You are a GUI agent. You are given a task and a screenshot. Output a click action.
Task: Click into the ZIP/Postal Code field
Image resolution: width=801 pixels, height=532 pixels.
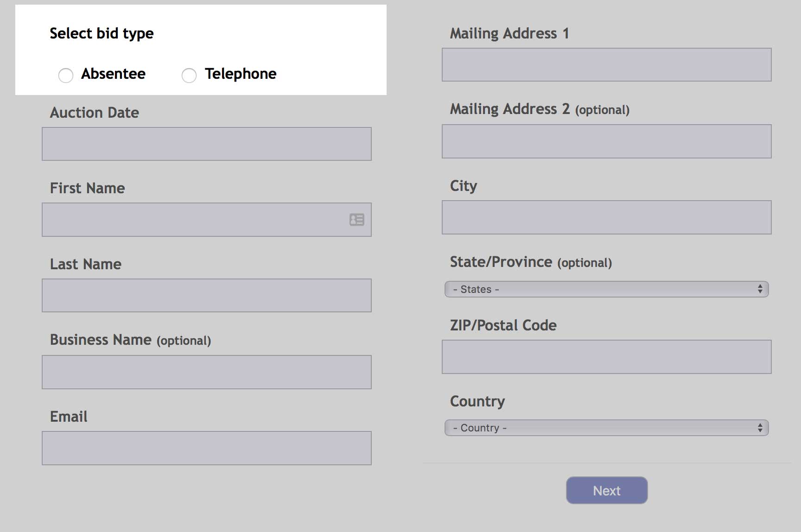click(607, 357)
